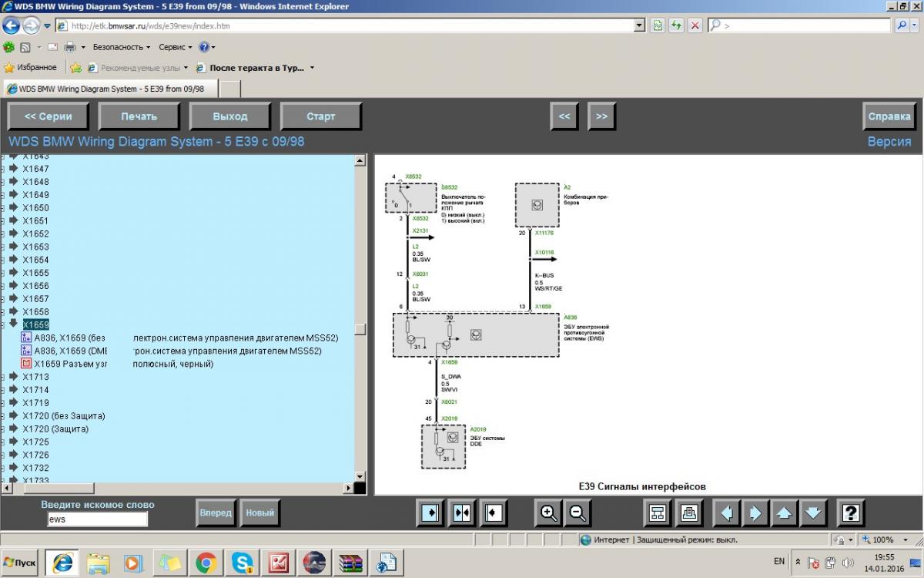Open the Версия link
The width and height of the screenshot is (924, 578).
point(889,142)
